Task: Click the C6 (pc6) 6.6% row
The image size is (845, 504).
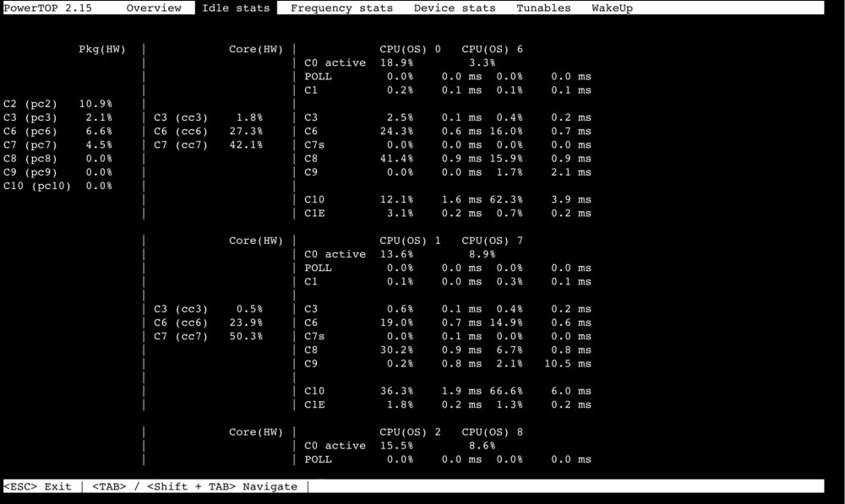Action: point(57,132)
